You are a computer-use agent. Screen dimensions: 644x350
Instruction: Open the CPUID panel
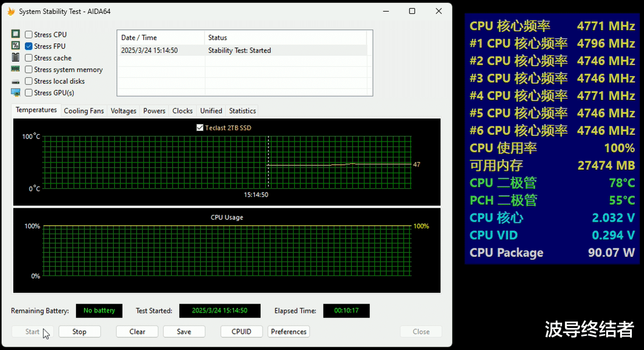point(241,331)
